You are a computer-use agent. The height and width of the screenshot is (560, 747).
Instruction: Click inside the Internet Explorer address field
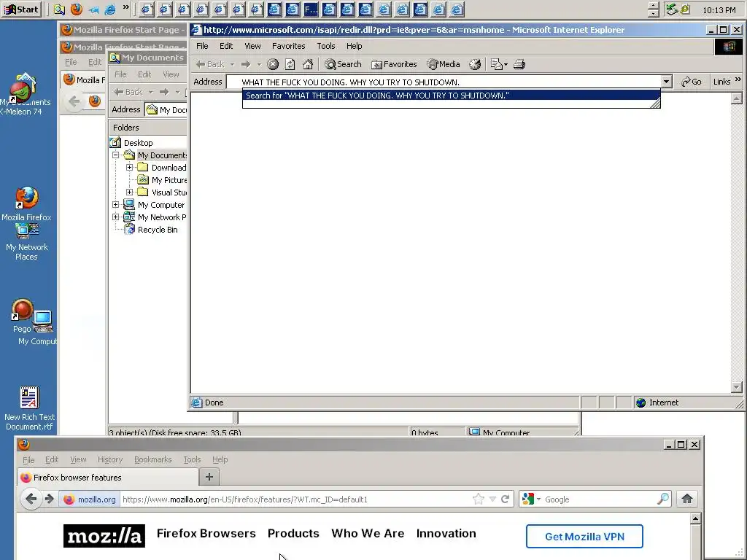point(444,82)
